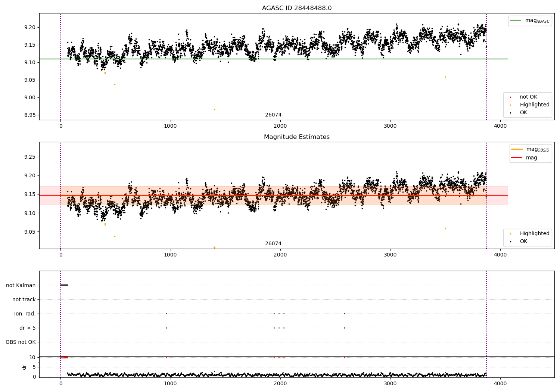
Task: Click the green mag AGASC legend line sample
Action: tap(516, 21)
